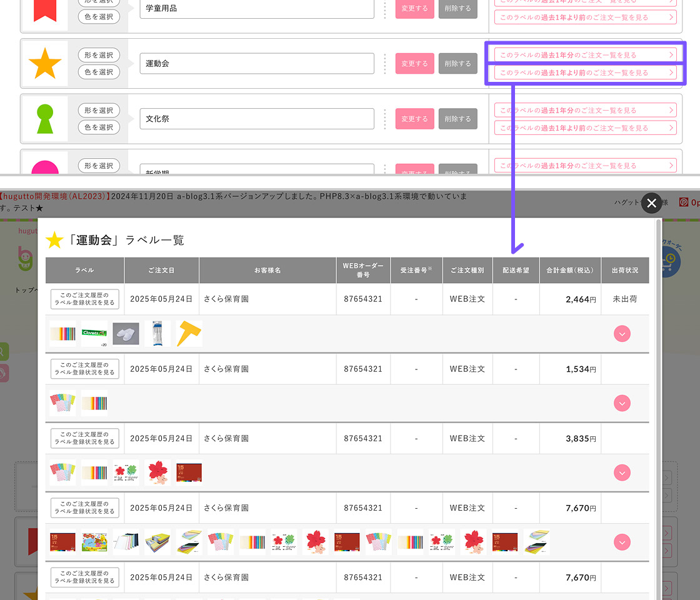View orders older than 1 year for 文化祭
Viewport: 700px width, 600px height.
pyautogui.click(x=585, y=128)
